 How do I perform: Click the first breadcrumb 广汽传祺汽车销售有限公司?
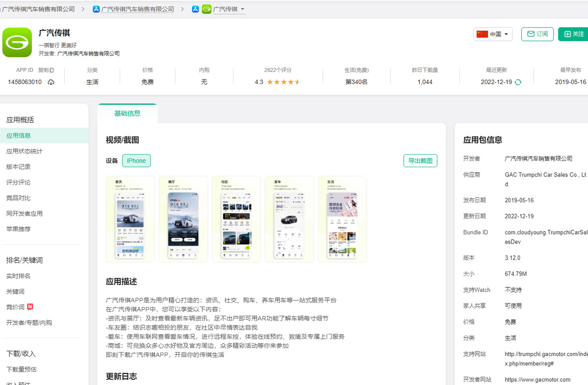[38, 9]
